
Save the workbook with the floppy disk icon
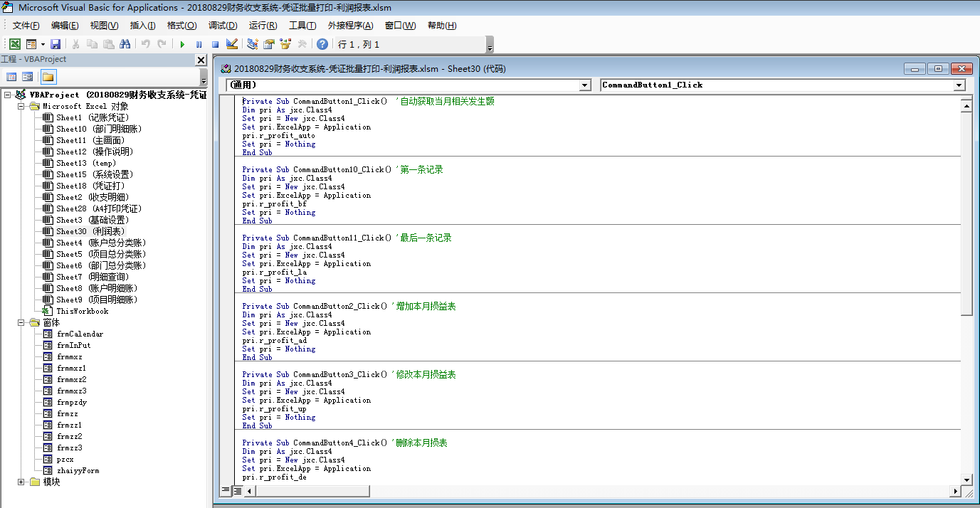coord(56,44)
